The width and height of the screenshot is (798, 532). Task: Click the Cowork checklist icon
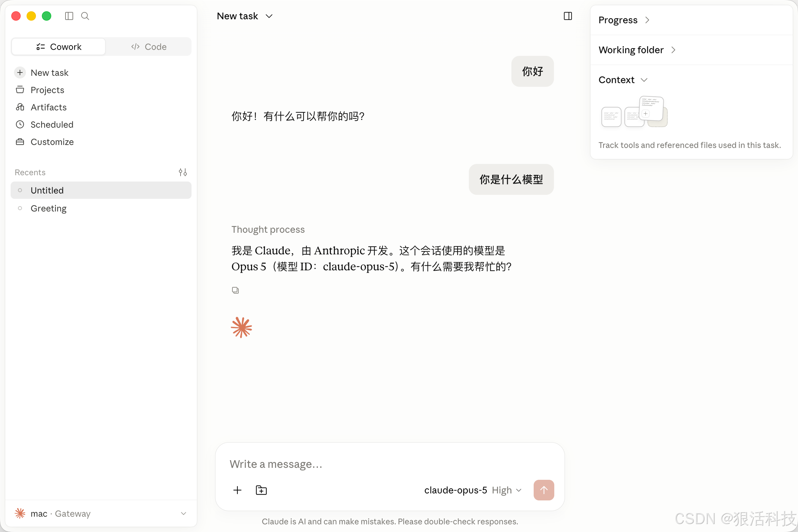(41, 47)
